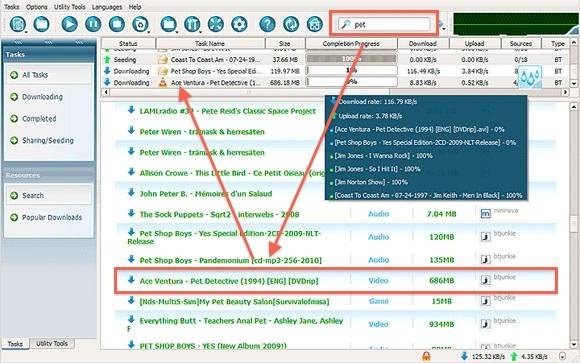Image resolution: width=580 pixels, height=363 pixels.
Task: Open the Tasks menu
Action: click(x=11, y=7)
